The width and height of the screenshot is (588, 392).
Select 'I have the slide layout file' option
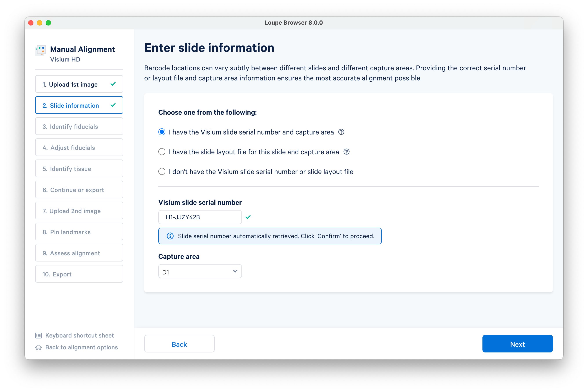(x=162, y=152)
